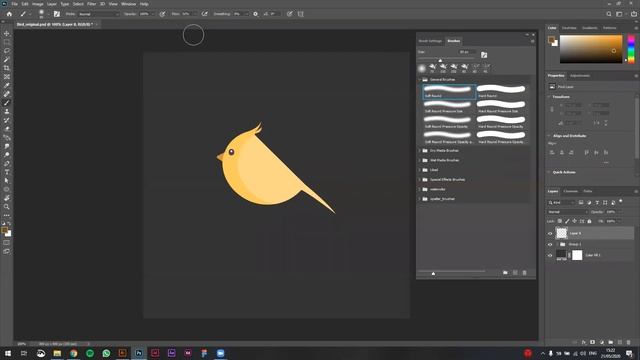Select the Path Selection tool
Screen dimensions: 640x360
coord(7,180)
